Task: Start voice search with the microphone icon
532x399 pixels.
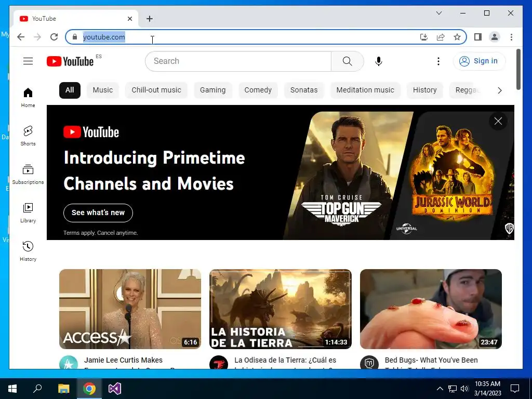Action: coord(379,61)
